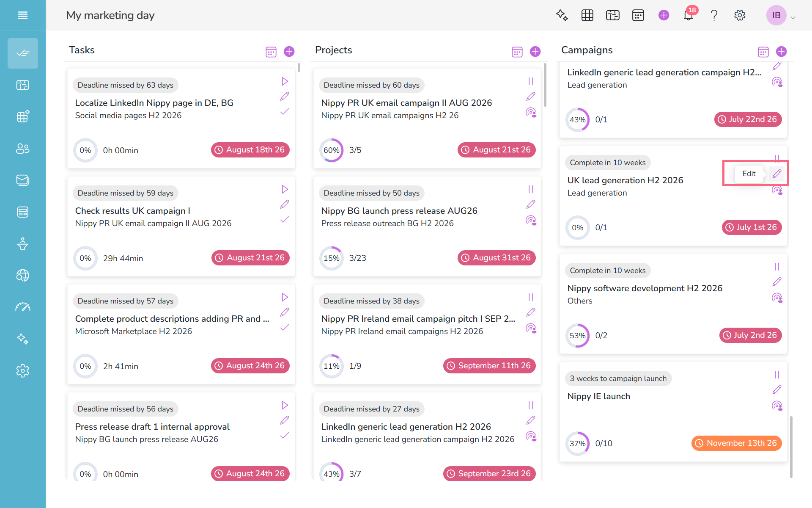
Task: Click 60% progress ring on Nippy PR UK project
Action: [x=332, y=150]
